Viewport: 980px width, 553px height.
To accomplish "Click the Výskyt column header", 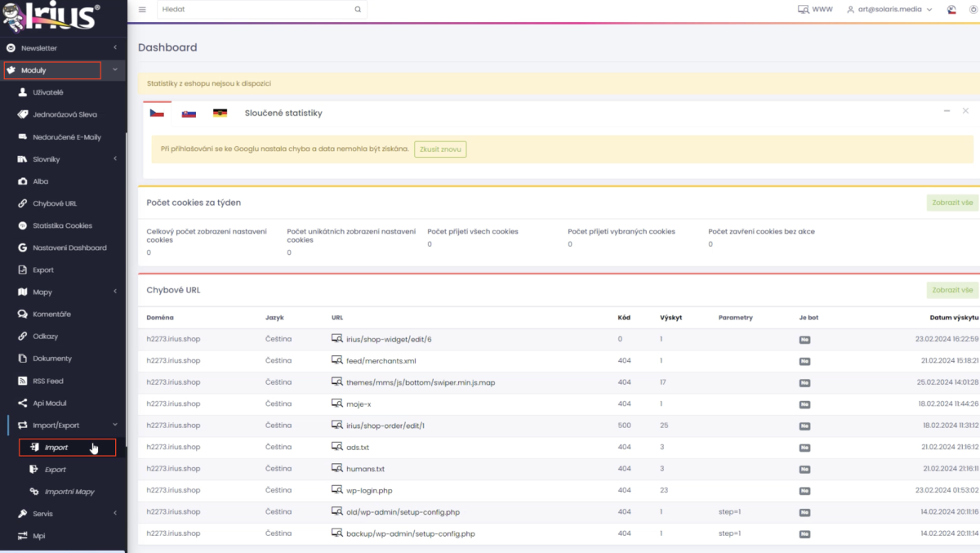I will point(671,318).
